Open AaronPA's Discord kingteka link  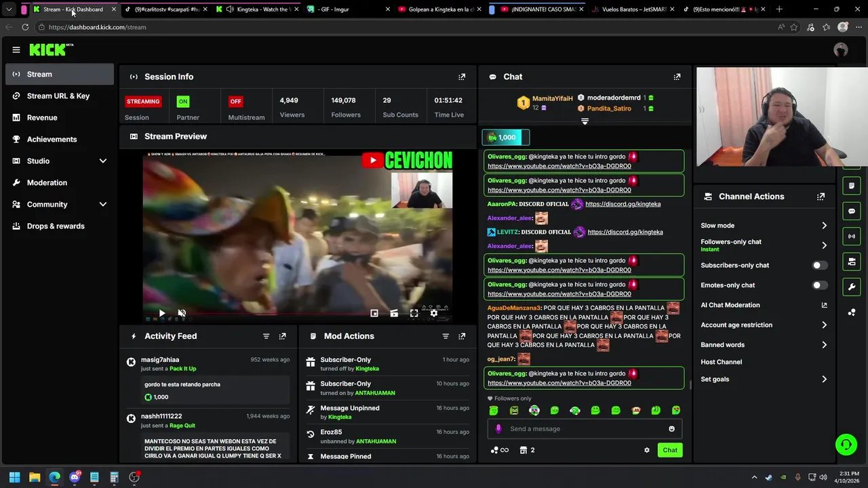click(623, 204)
